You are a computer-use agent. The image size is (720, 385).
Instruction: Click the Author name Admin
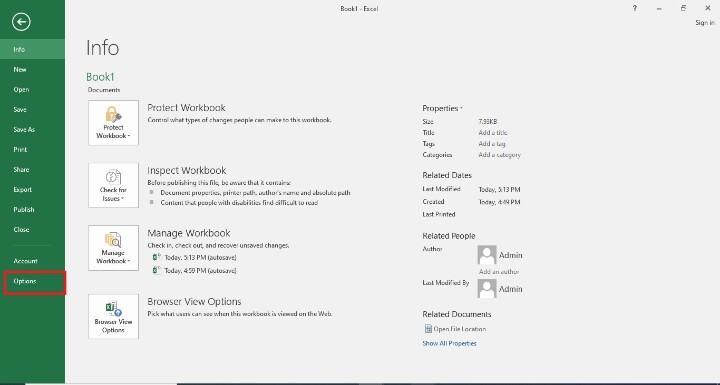click(511, 255)
